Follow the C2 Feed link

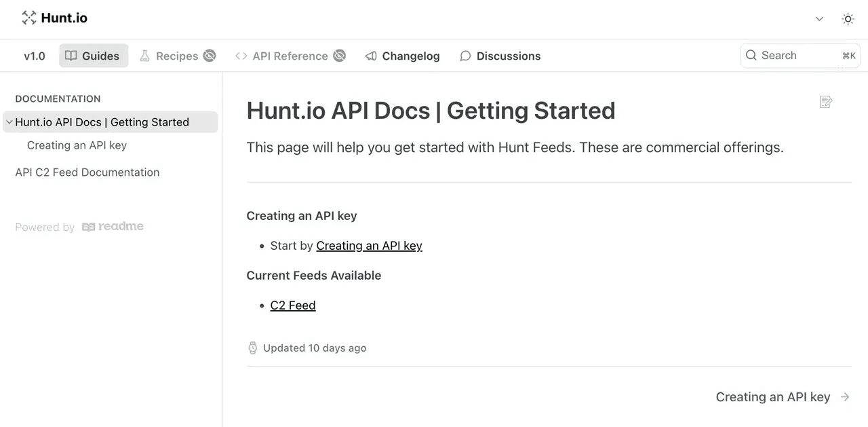pos(293,305)
